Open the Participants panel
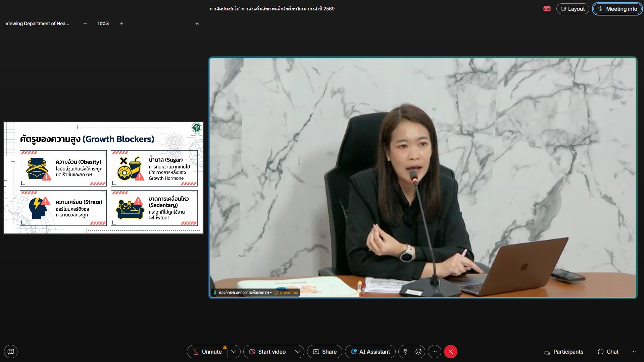The height and width of the screenshot is (362, 644). pyautogui.click(x=564, y=352)
